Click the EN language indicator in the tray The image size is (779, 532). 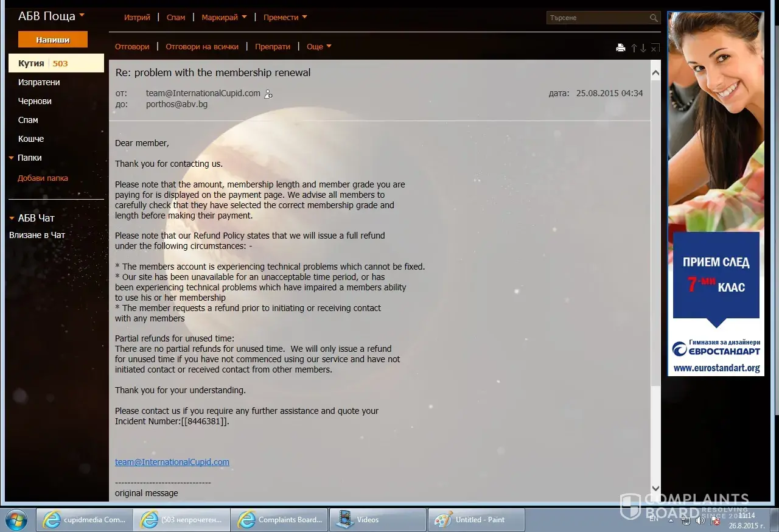point(654,519)
